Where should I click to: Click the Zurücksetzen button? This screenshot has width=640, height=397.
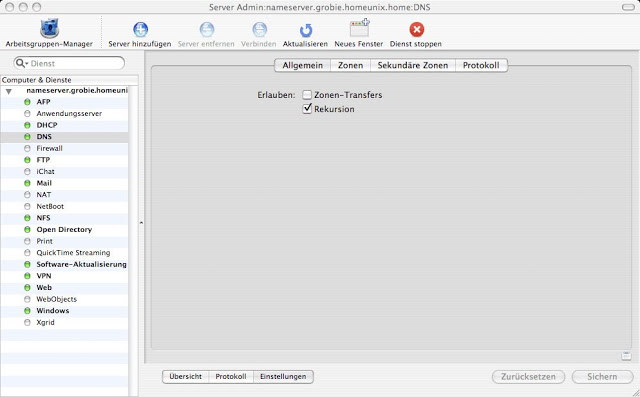[528, 377]
